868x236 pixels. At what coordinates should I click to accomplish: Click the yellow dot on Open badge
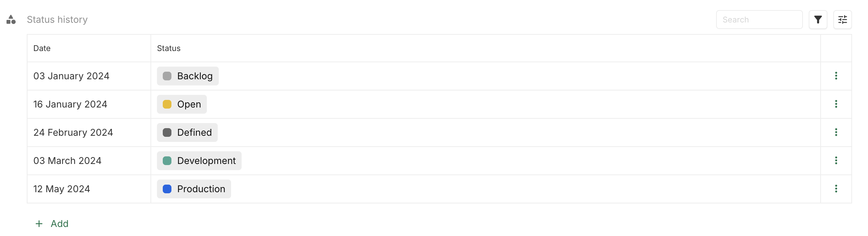point(166,104)
